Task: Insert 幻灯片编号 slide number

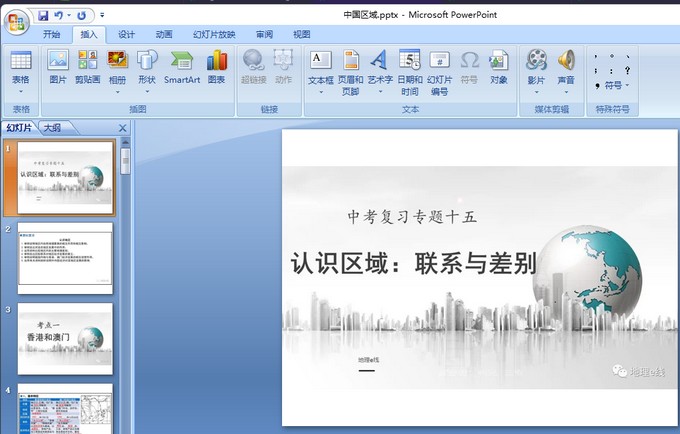Action: click(x=438, y=72)
